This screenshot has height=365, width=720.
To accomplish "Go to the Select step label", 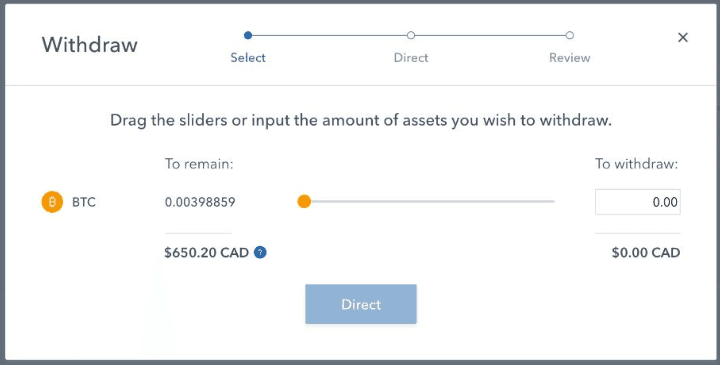I will [248, 57].
